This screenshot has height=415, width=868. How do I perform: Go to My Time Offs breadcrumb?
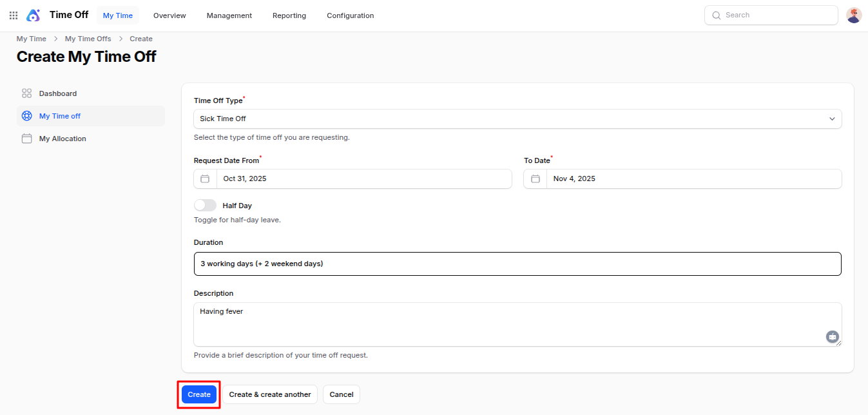[x=88, y=39]
